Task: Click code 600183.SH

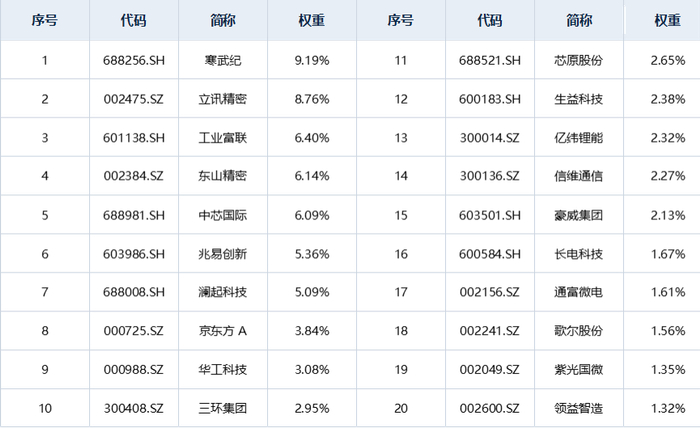Action: (x=490, y=99)
